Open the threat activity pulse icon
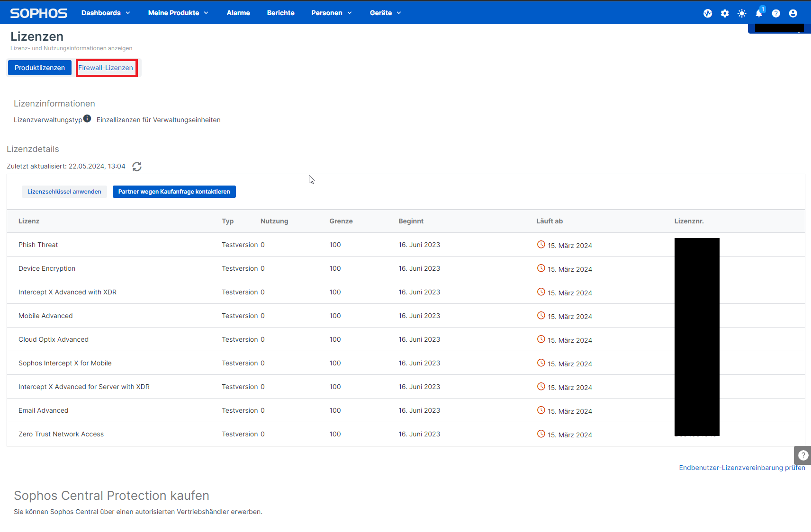 point(708,13)
